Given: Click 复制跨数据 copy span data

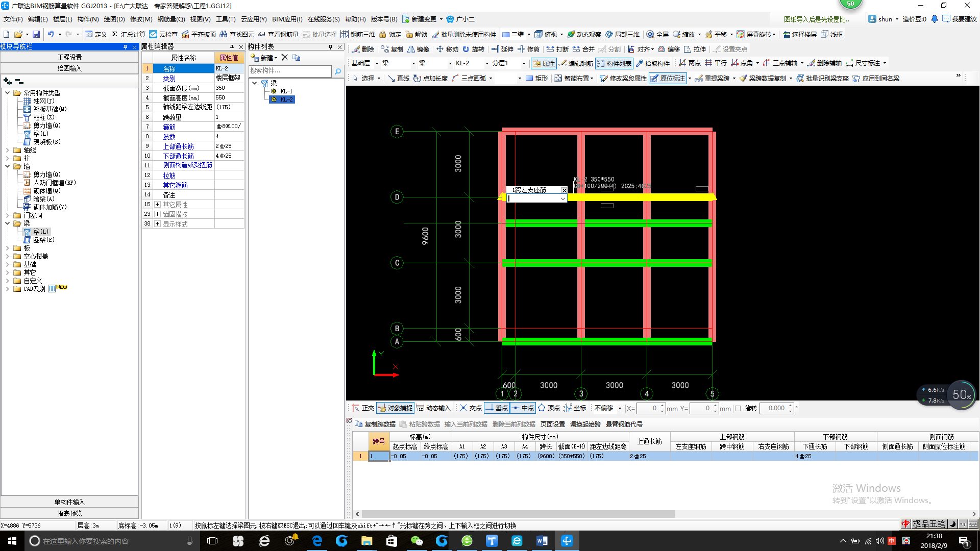Looking at the screenshot, I should 375,424.
